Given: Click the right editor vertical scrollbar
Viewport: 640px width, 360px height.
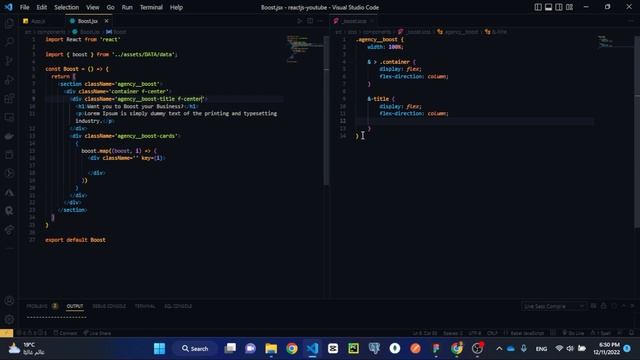Looking at the screenshot, I should pyautogui.click(x=637, y=131).
